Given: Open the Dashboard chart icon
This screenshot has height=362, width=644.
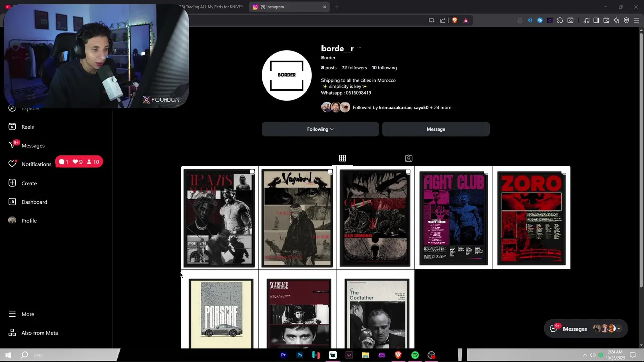Looking at the screenshot, I should point(12,202).
